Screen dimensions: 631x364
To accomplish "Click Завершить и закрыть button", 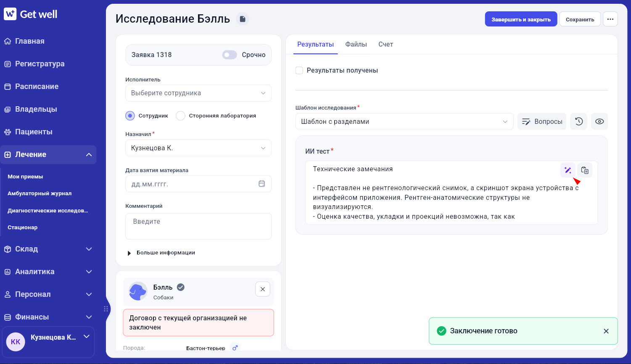I will 521,19.
